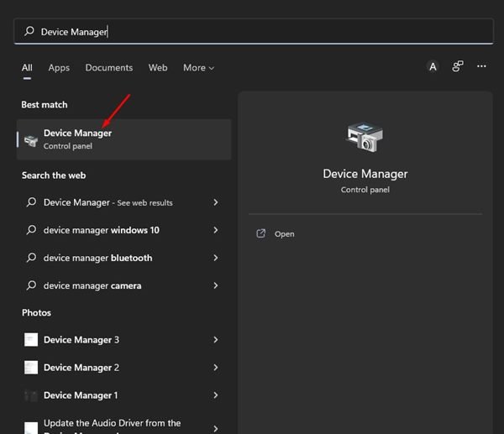This screenshot has width=504, height=434.
Task: Expand the More filter dropdown
Action: (x=198, y=68)
